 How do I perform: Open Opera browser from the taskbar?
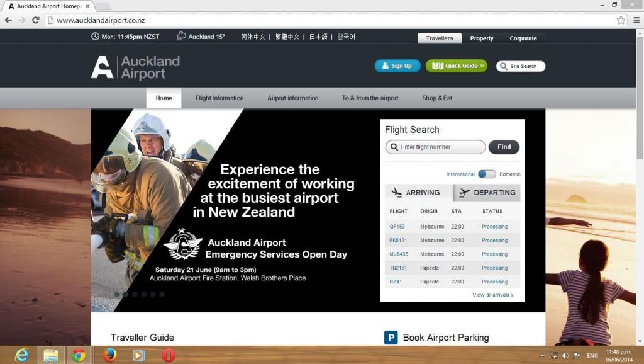point(168,355)
